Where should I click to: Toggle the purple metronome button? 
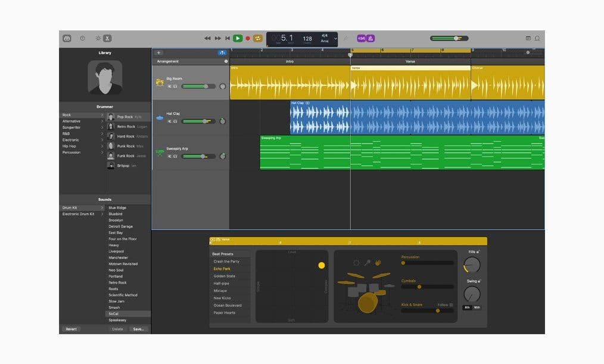(371, 38)
